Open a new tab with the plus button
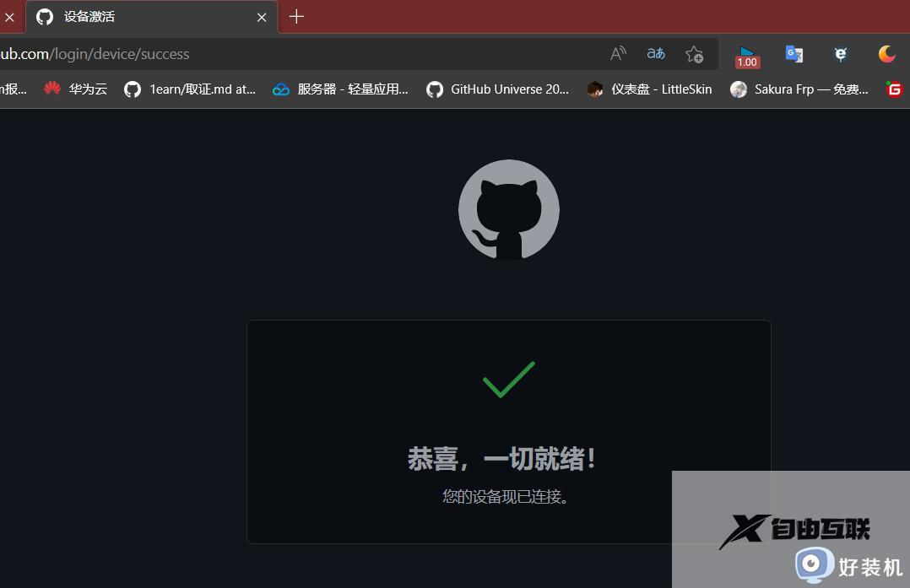Screen dimensions: 910x588 coord(295,17)
